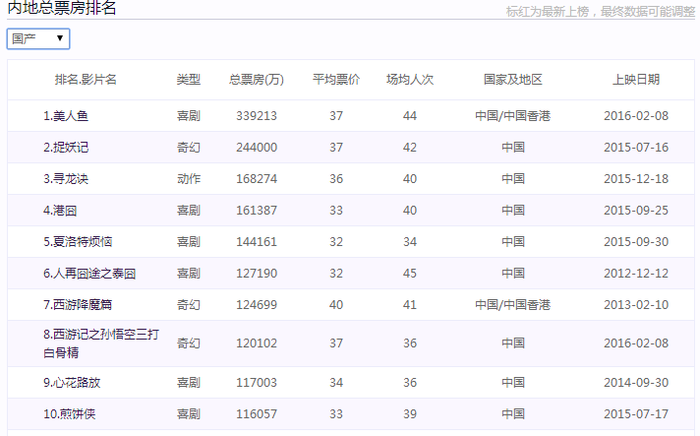Click average ticket price 40 for 西游降魔篇

point(336,305)
